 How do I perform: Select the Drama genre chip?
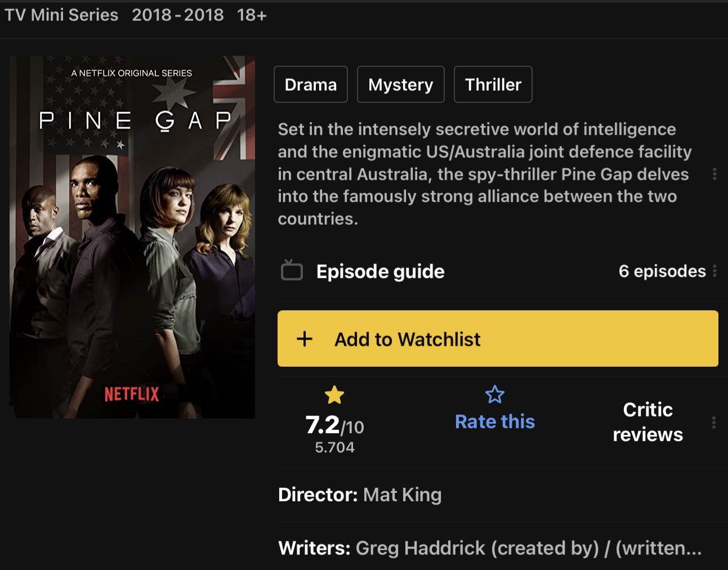tap(310, 84)
